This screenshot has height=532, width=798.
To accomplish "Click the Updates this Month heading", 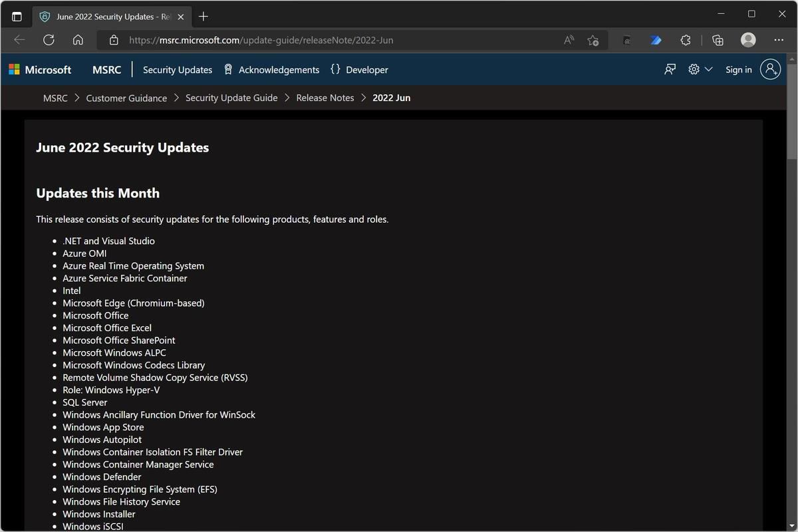I will (x=98, y=194).
